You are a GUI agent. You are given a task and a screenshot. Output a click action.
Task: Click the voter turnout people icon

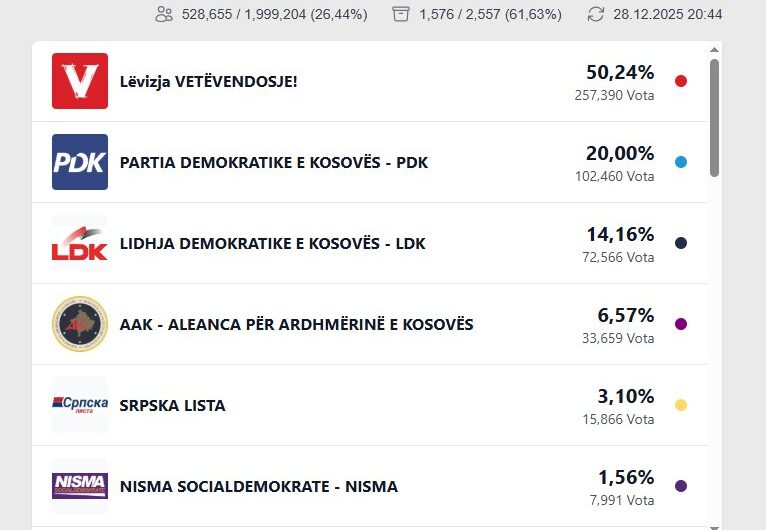(x=164, y=15)
